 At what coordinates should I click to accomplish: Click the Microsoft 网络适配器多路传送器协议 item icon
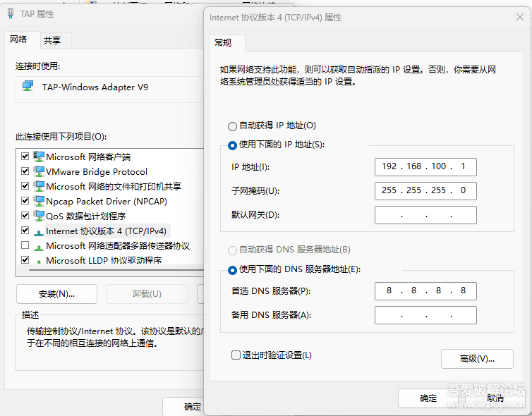click(39, 247)
